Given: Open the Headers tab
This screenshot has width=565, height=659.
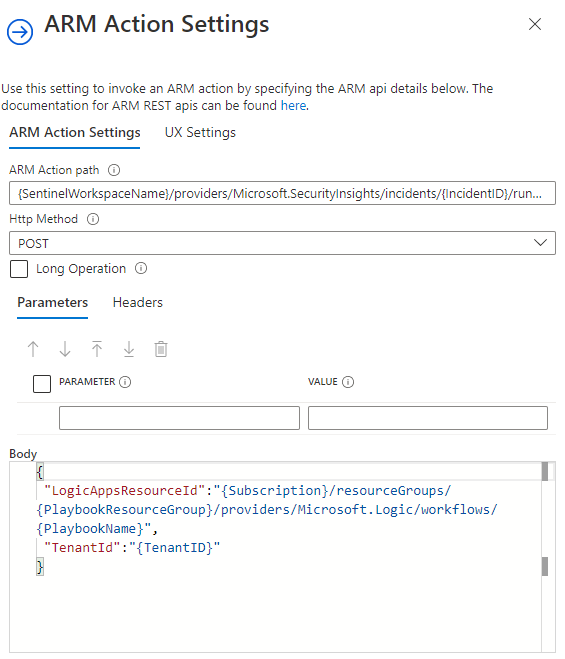Looking at the screenshot, I should [137, 303].
